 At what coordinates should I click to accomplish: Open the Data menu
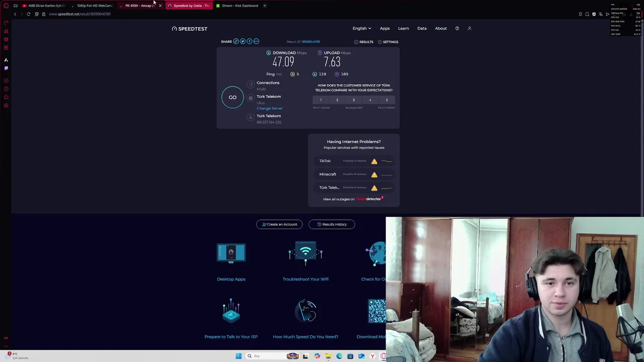pyautogui.click(x=422, y=29)
